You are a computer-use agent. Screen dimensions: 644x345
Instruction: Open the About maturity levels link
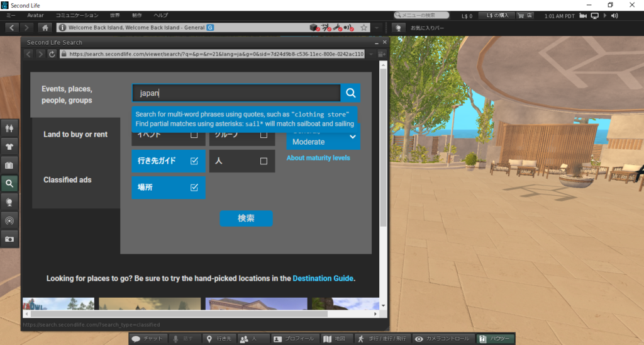click(x=318, y=158)
